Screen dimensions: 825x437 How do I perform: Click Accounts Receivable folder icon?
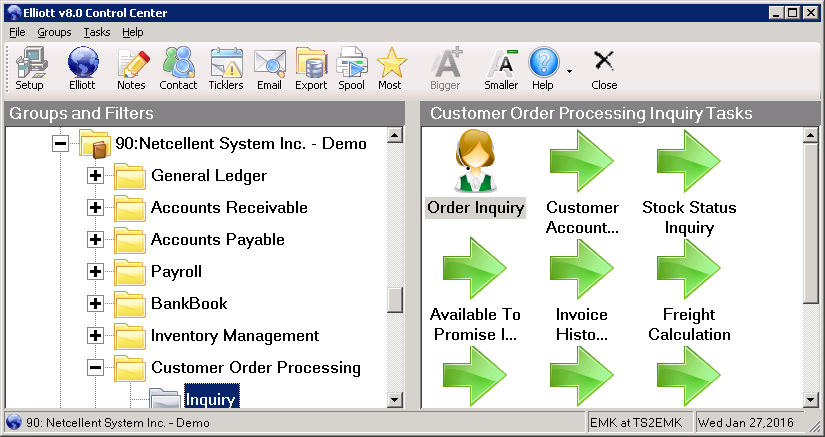pos(129,209)
